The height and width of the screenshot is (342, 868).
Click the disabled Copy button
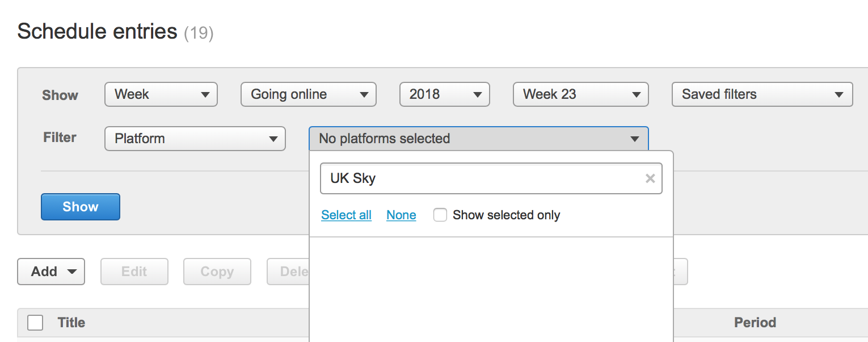click(x=217, y=272)
